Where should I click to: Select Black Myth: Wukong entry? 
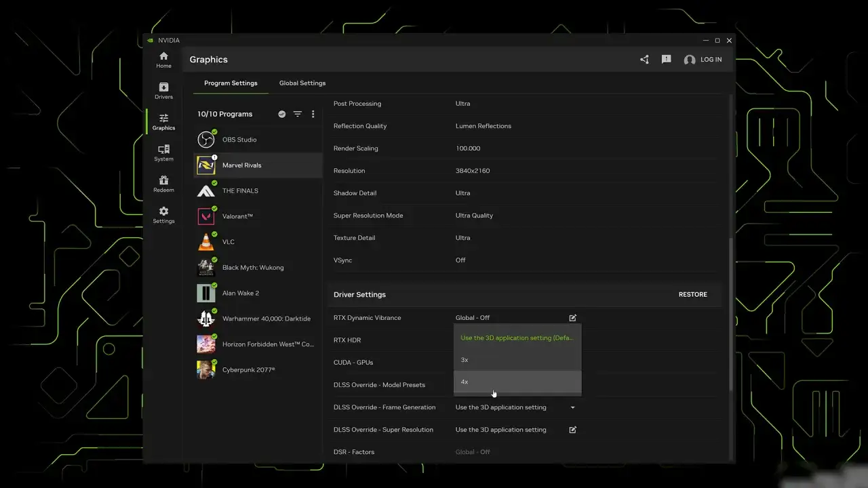click(258, 268)
